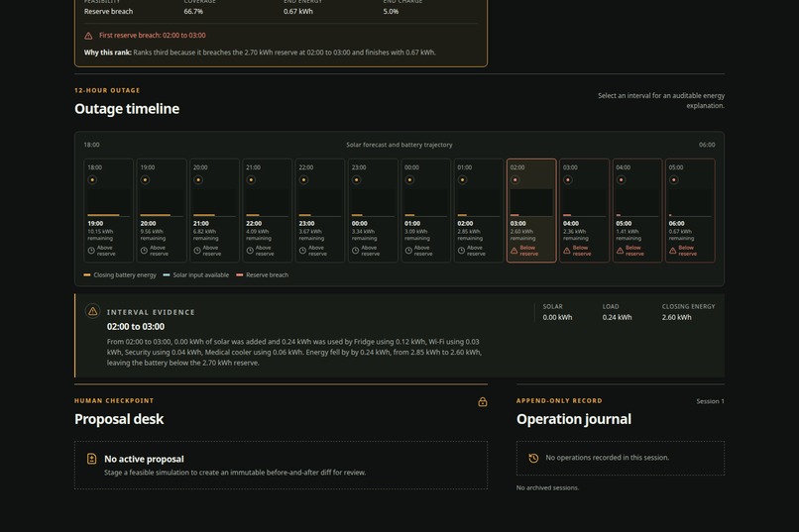Click the red reserve bar in the 02:00 card

click(514, 215)
